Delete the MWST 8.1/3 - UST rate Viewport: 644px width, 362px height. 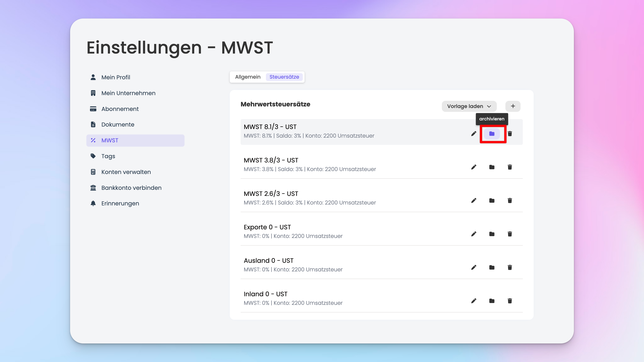click(510, 134)
